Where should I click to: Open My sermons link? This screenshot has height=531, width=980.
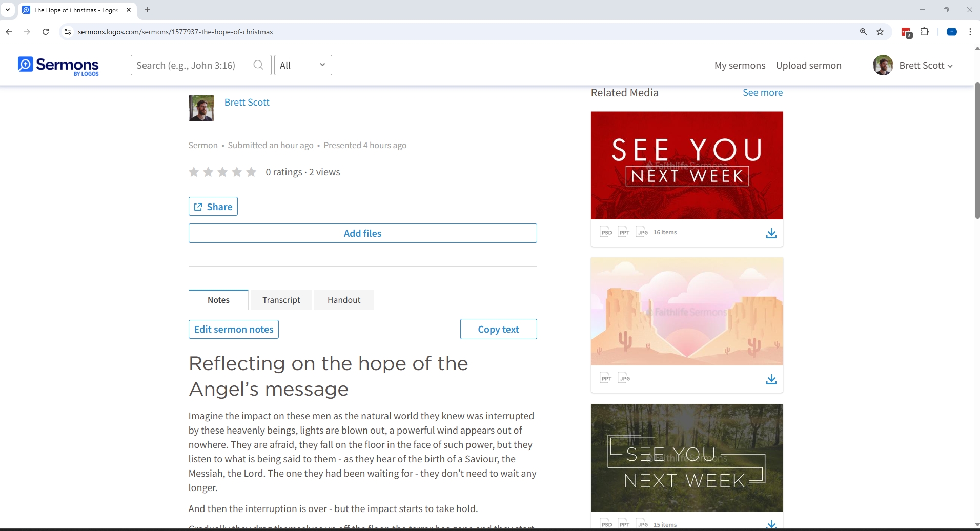pyautogui.click(x=740, y=65)
